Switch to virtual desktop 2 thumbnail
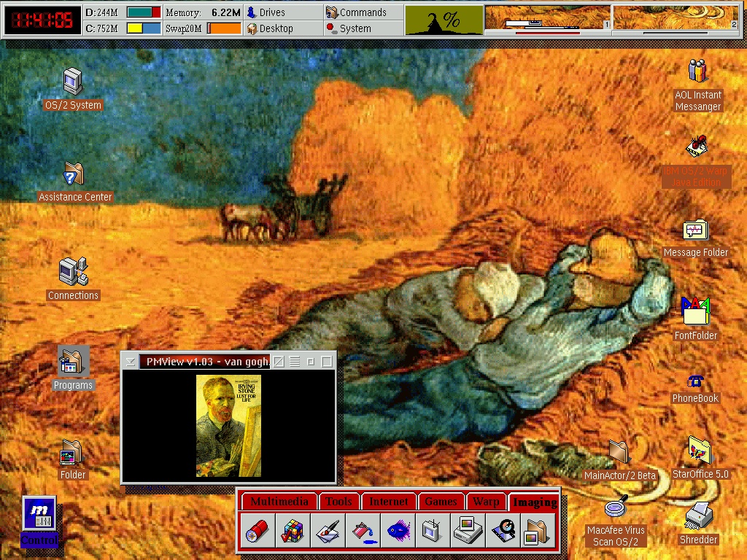The width and height of the screenshot is (747, 560). point(676,17)
